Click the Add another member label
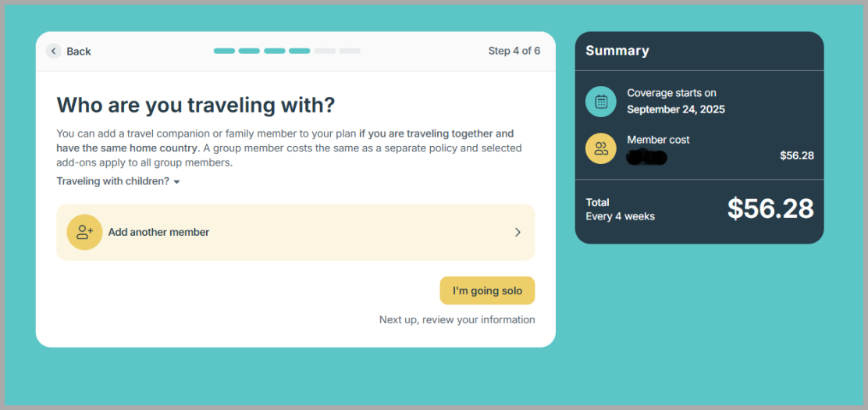The image size is (868, 410). 158,232
